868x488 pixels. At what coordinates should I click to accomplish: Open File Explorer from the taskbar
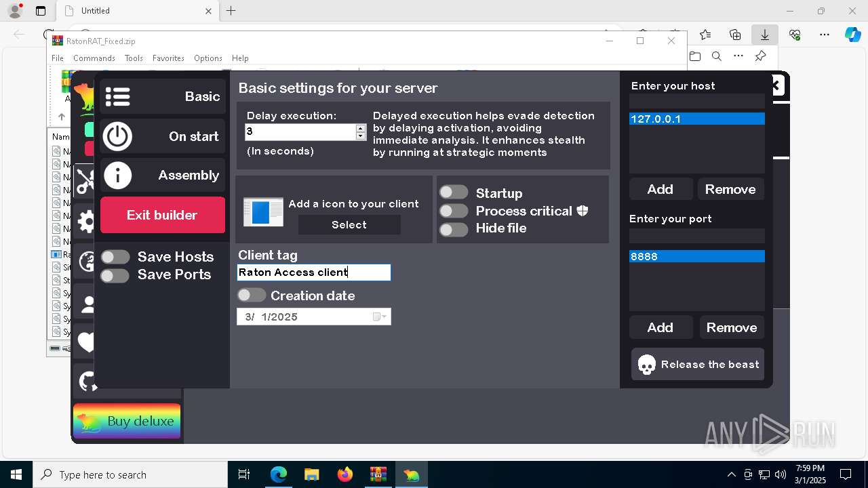[311, 474]
